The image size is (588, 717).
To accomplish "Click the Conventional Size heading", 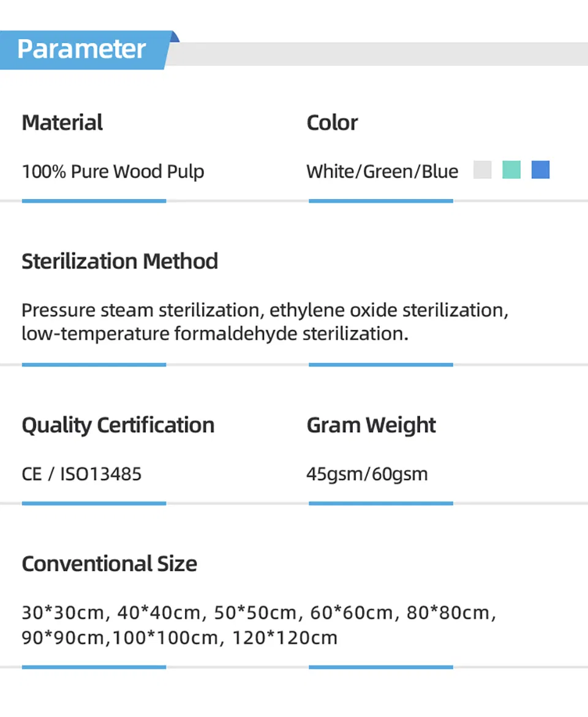I will [109, 564].
